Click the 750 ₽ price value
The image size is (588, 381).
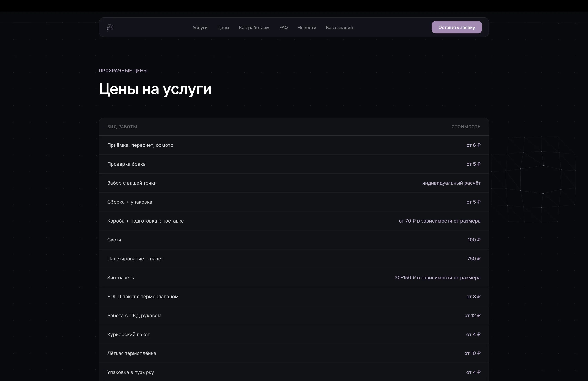[474, 259]
